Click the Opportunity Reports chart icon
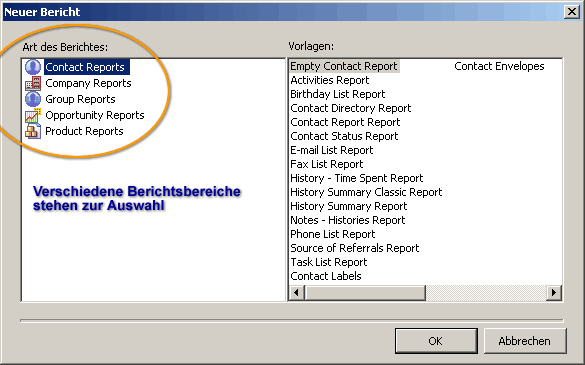 pyautogui.click(x=33, y=115)
